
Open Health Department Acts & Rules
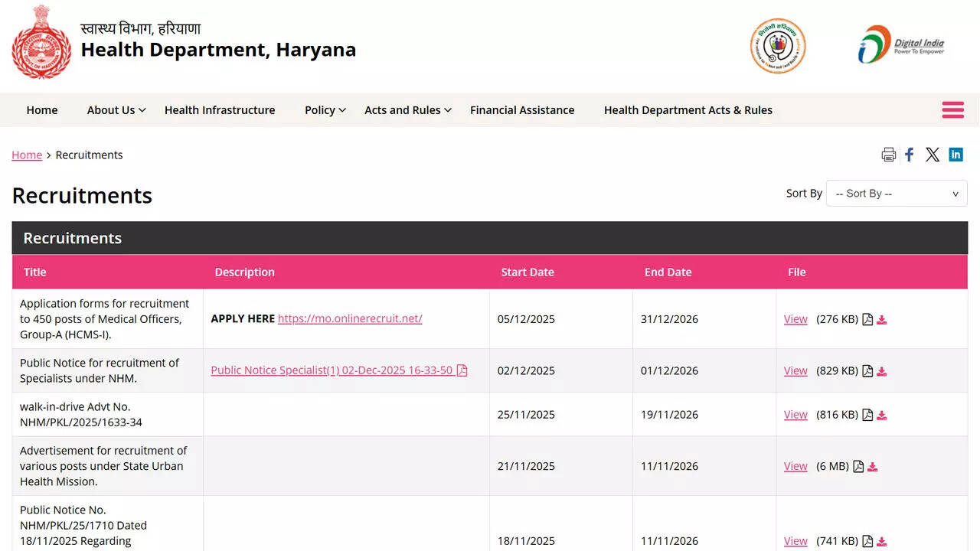(x=688, y=110)
